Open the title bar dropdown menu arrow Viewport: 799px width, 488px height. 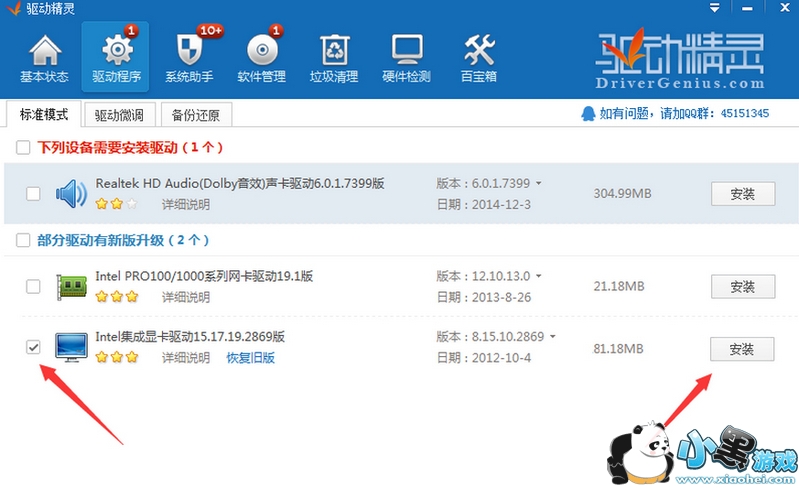coord(714,8)
